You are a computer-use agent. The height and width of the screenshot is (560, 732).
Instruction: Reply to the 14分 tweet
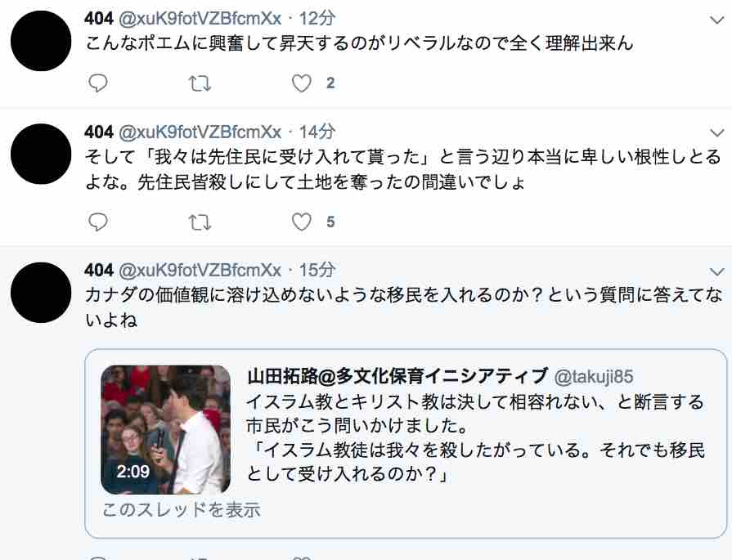[98, 222]
